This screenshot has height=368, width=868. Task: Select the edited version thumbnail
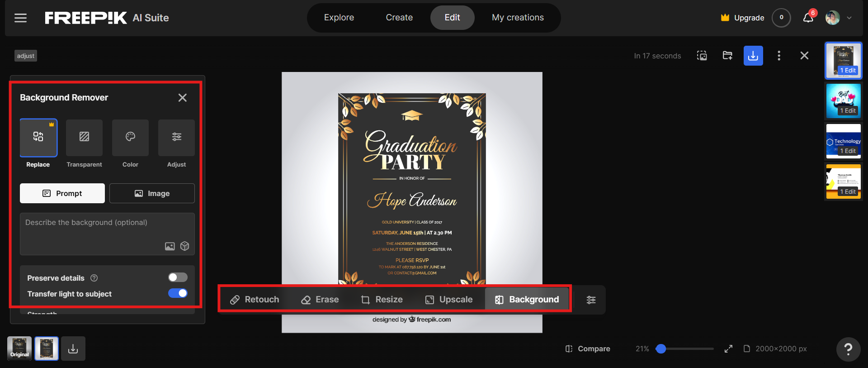click(x=47, y=349)
